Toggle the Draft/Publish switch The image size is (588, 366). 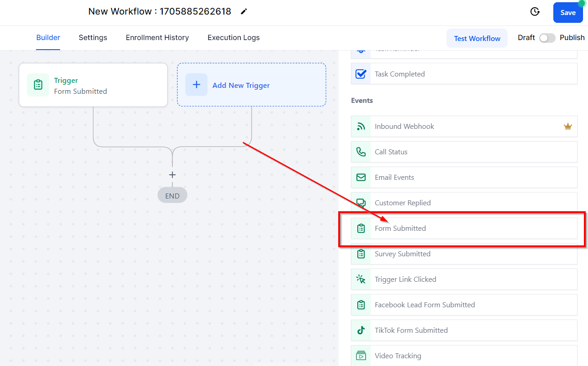[x=547, y=38]
